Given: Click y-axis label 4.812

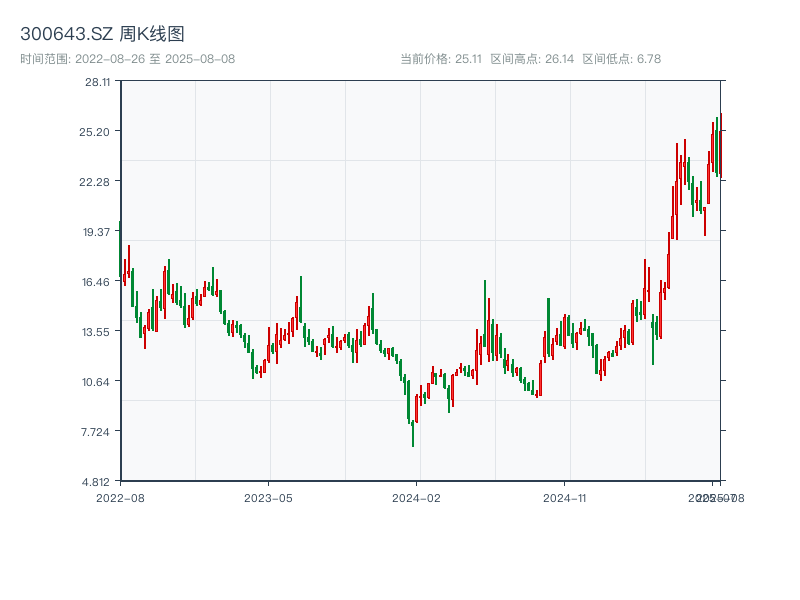Looking at the screenshot, I should (96, 482).
